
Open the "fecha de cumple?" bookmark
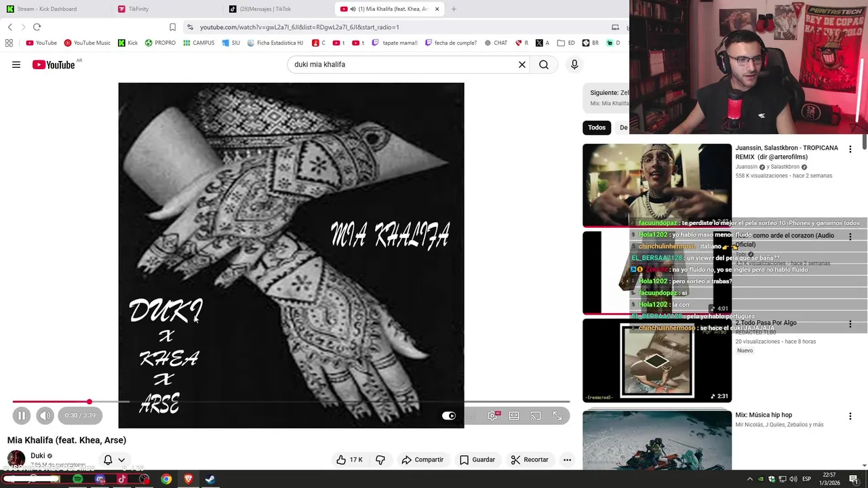click(450, 43)
